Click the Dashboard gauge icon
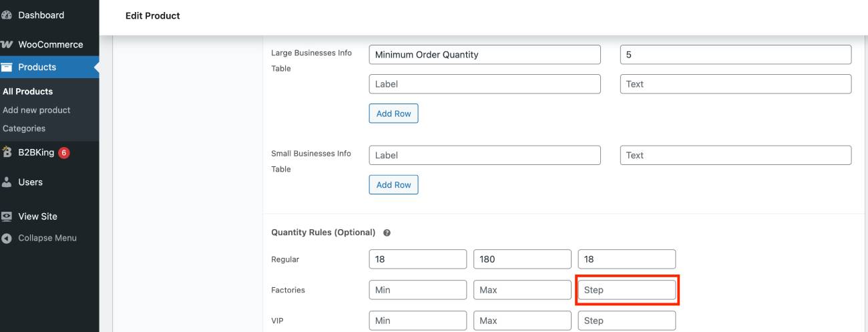This screenshot has width=868, height=332. [x=7, y=15]
